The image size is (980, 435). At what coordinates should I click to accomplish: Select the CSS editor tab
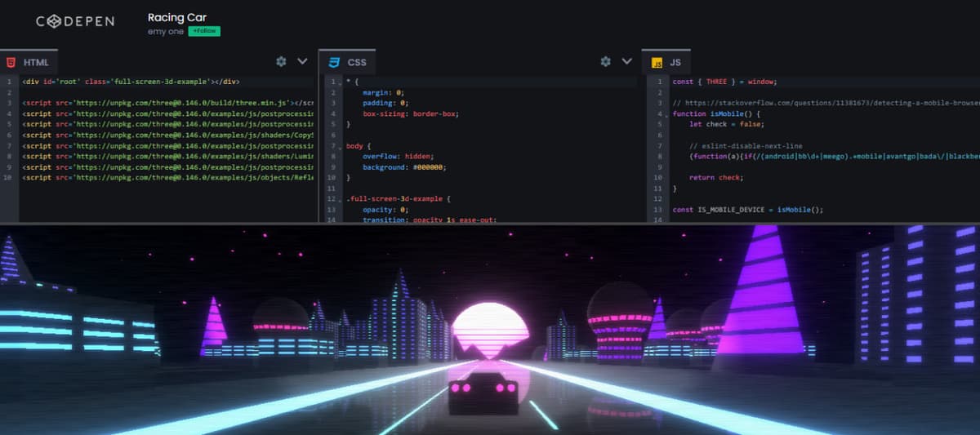click(x=348, y=62)
